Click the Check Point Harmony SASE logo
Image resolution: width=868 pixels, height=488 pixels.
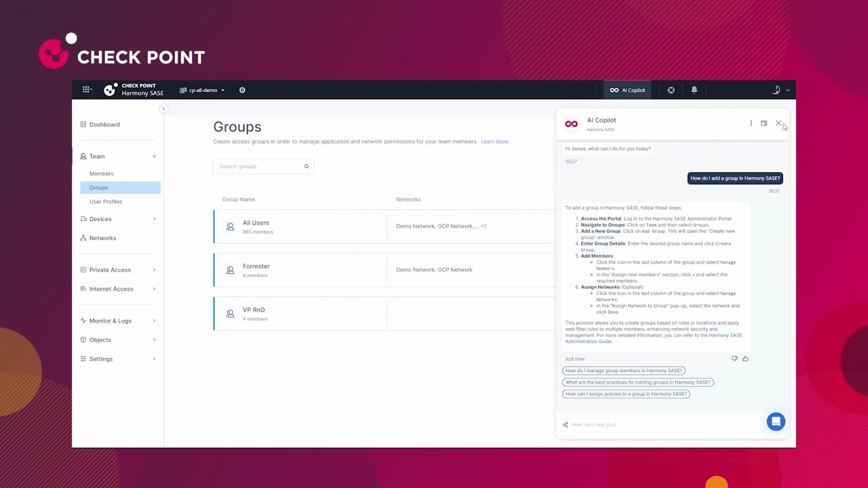click(134, 89)
